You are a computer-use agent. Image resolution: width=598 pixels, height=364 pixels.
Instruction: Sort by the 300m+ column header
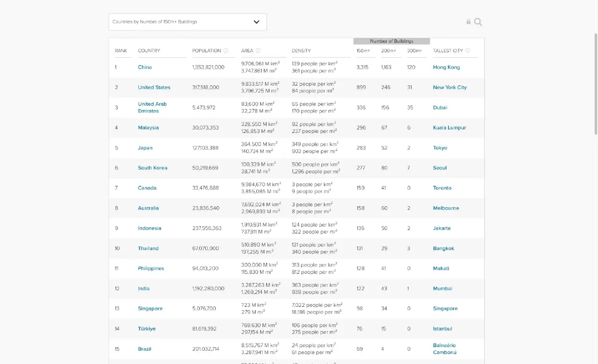(414, 51)
